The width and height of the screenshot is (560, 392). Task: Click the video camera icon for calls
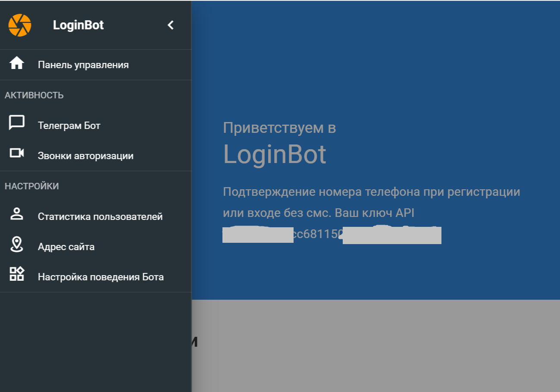click(17, 153)
